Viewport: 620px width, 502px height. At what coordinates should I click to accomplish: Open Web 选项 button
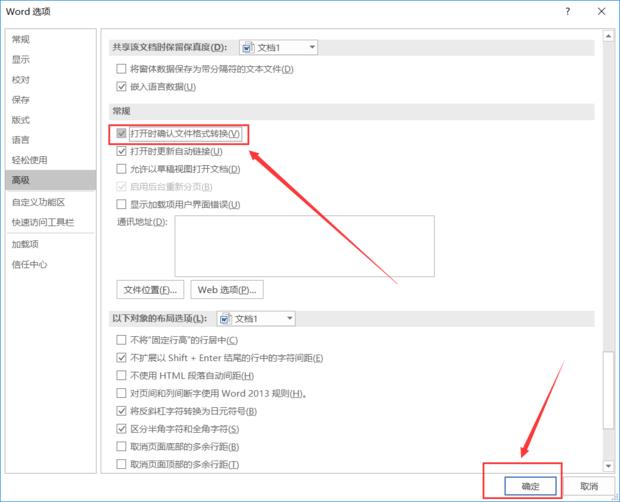(226, 289)
